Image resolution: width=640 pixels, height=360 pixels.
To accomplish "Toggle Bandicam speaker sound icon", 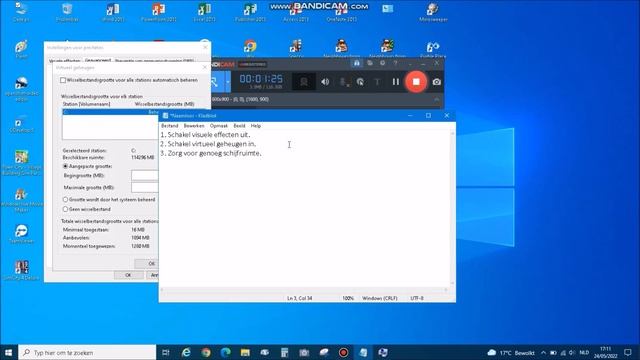I will (325, 82).
